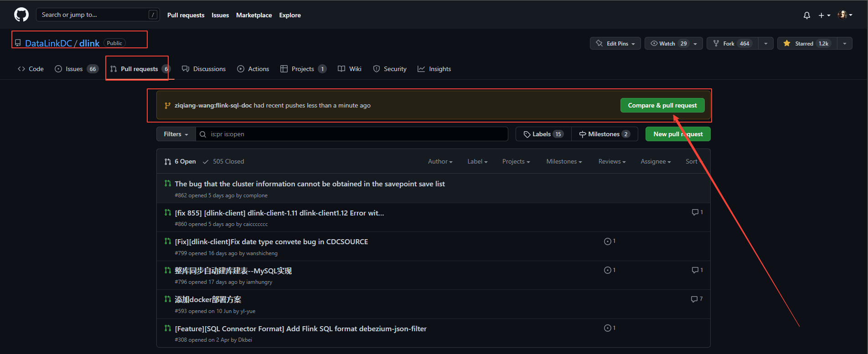868x354 pixels.
Task: Click author complone on PR #862
Action: tap(255, 195)
